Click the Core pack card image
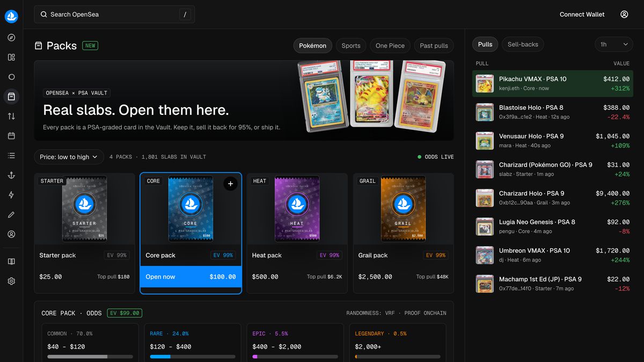The height and width of the screenshot is (362, 644). [x=191, y=209]
